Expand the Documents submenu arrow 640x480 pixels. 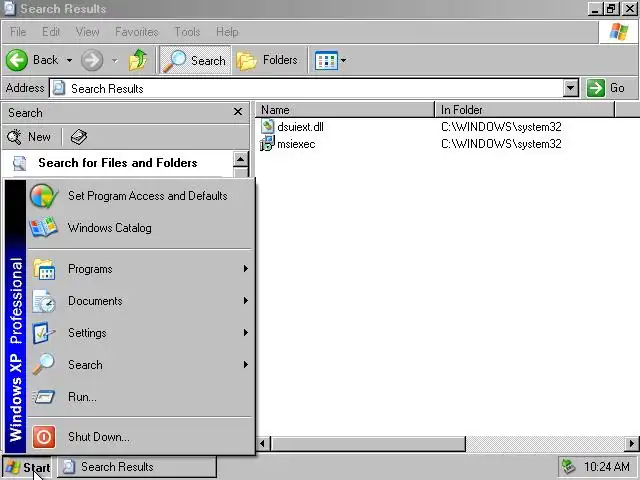click(x=246, y=300)
